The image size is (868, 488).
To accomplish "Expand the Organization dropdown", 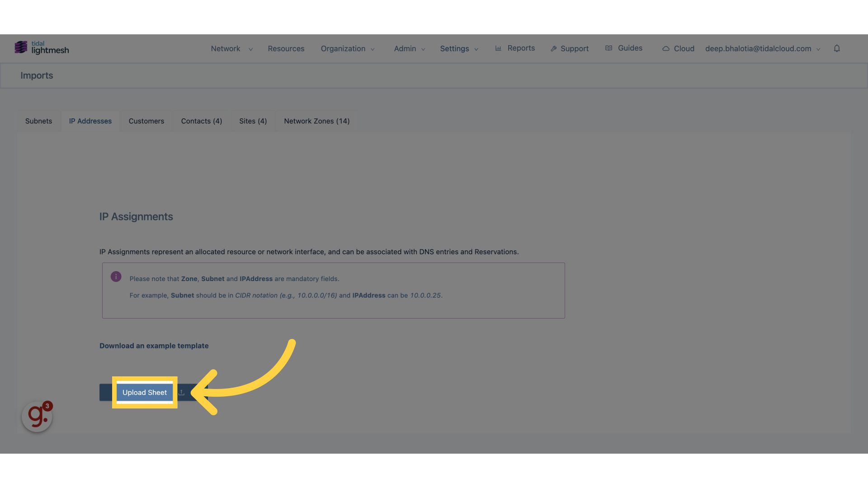I will click(x=348, y=48).
